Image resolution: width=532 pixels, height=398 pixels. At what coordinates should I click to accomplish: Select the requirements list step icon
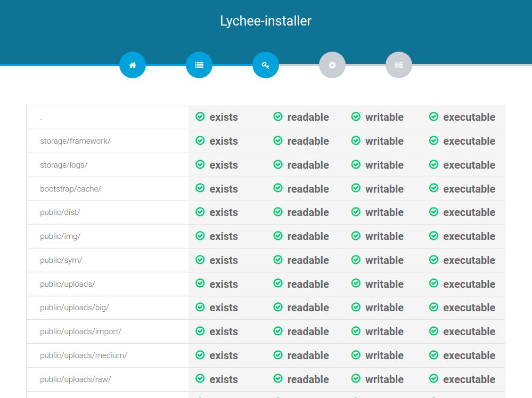click(199, 65)
